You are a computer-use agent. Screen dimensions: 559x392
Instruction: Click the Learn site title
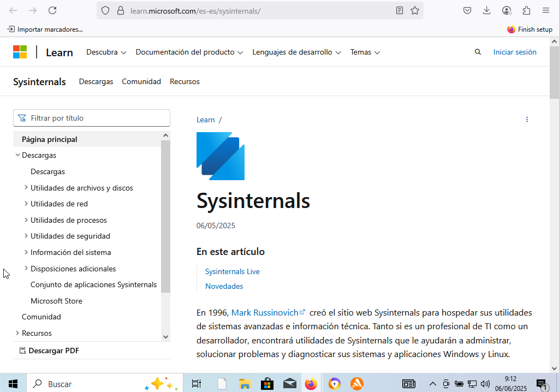tap(60, 52)
